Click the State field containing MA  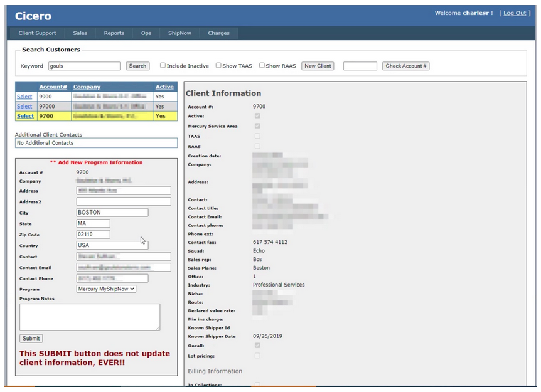click(93, 223)
